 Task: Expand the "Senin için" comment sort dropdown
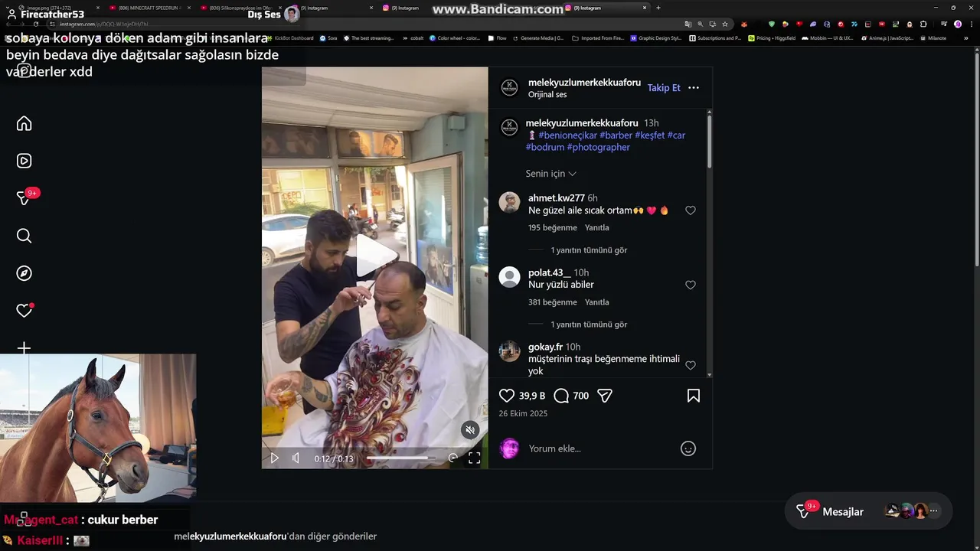550,174
